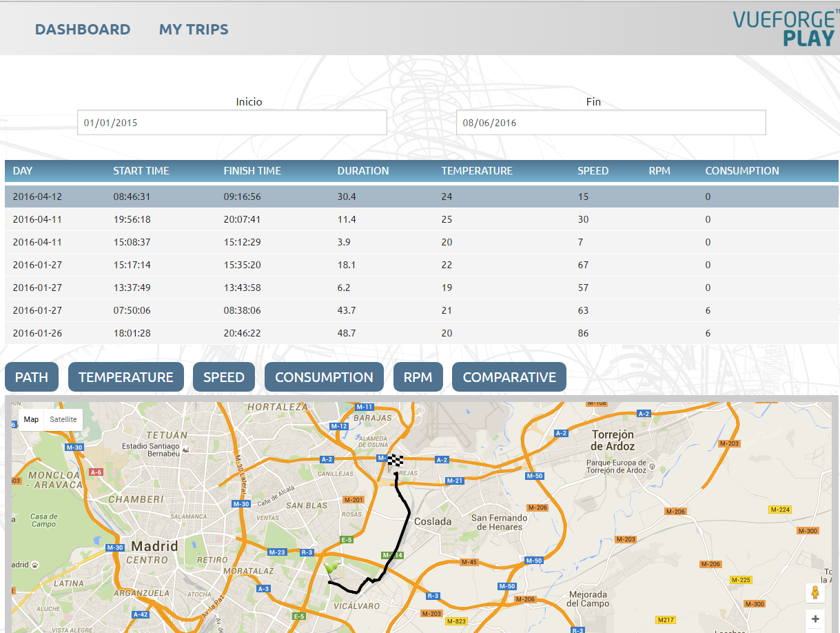Click the VUEFORGE PLAY logo
This screenshot has height=633, width=840.
786,29
